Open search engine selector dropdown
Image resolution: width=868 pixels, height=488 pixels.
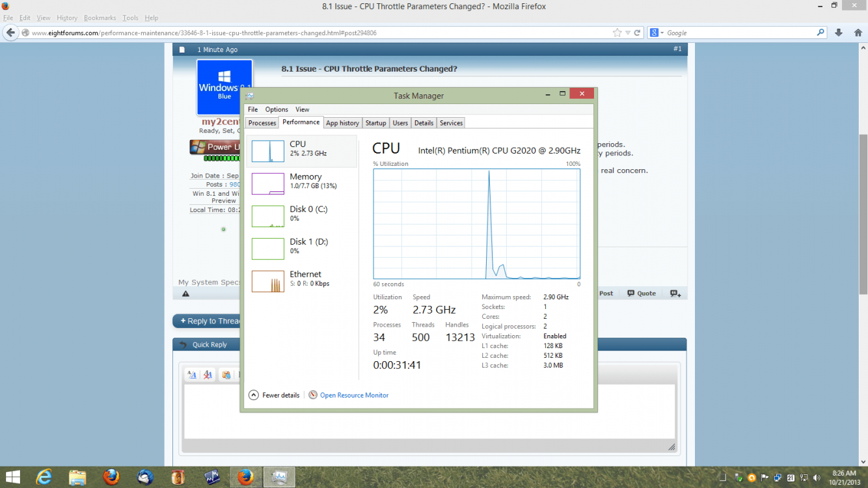tap(657, 33)
